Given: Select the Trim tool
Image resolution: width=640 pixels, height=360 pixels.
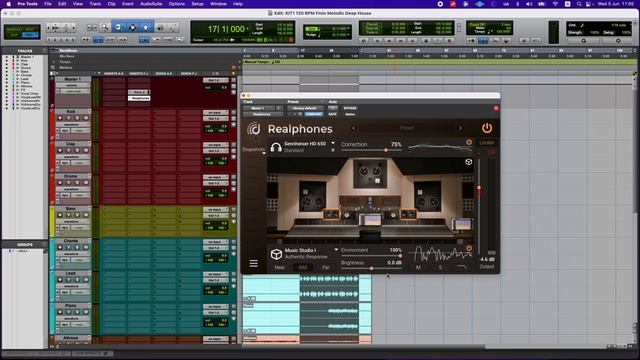Looking at the screenshot, I should point(119,28).
